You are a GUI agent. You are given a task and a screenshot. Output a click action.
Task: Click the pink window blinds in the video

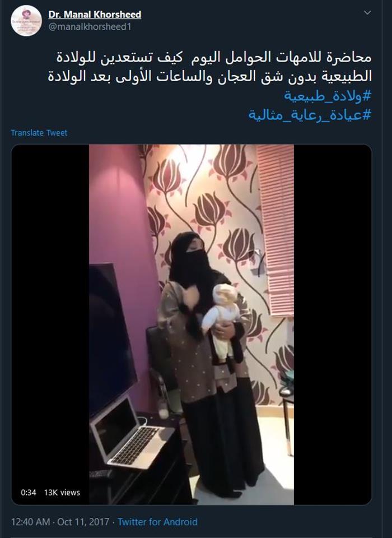(x=275, y=230)
